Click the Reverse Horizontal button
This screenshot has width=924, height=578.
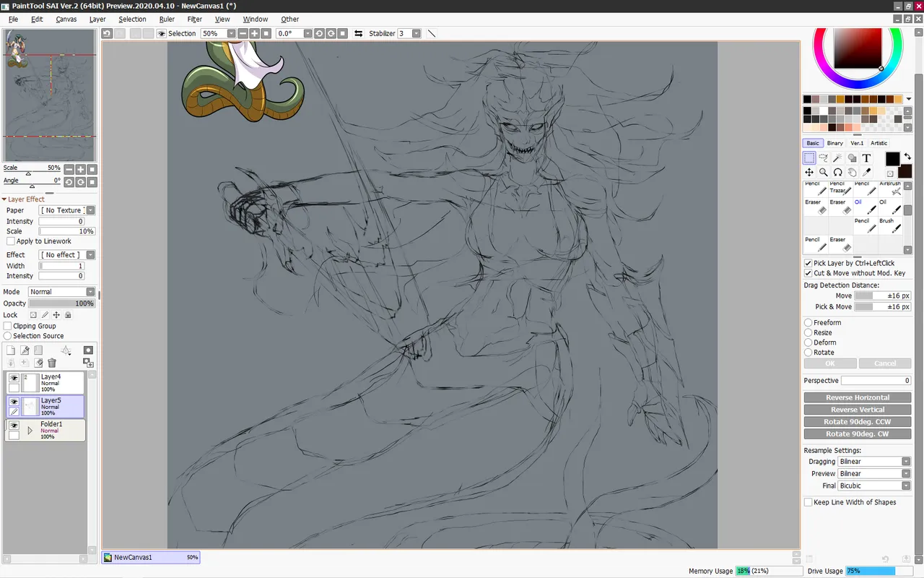point(858,397)
